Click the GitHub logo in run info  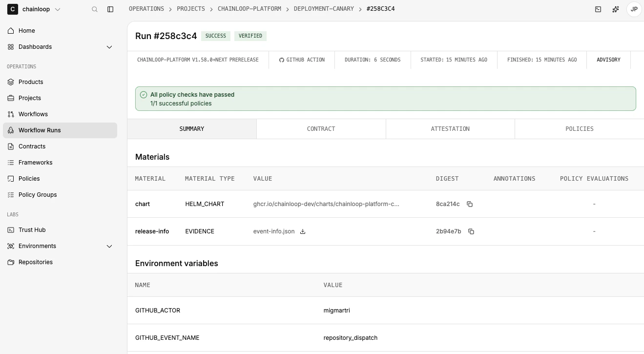tap(281, 60)
